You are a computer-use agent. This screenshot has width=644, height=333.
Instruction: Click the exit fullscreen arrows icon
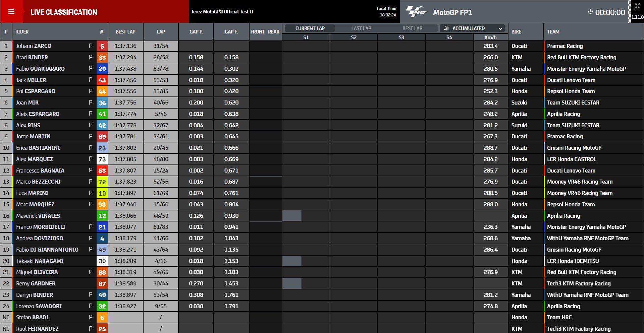pyautogui.click(x=637, y=6)
